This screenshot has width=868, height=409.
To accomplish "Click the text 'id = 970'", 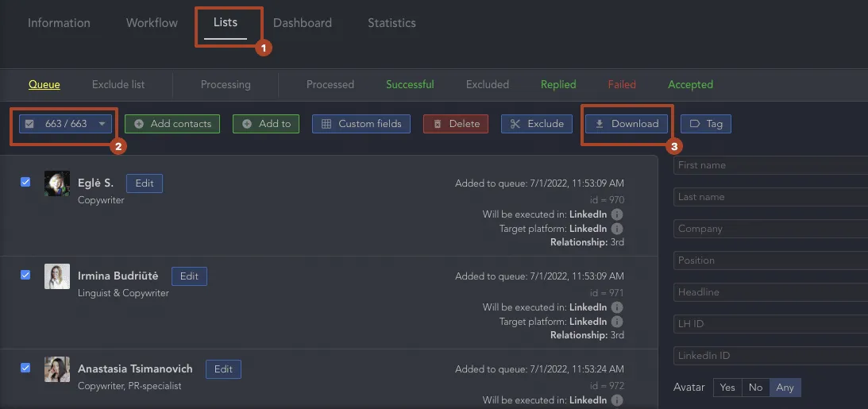I will click(x=608, y=200).
